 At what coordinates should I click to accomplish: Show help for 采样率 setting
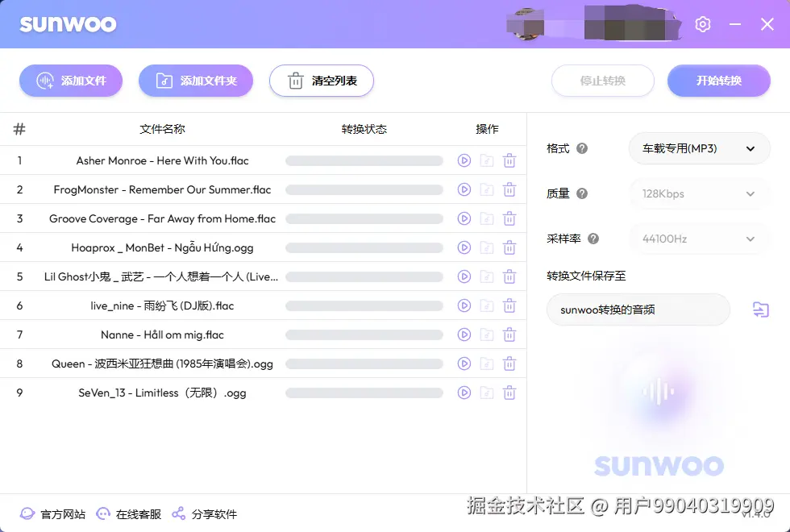coord(593,239)
